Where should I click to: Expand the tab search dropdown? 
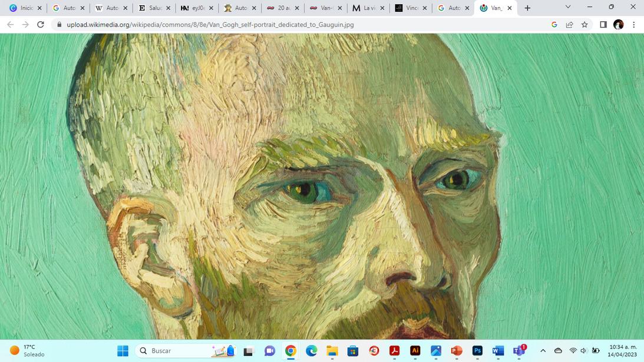(x=568, y=7)
